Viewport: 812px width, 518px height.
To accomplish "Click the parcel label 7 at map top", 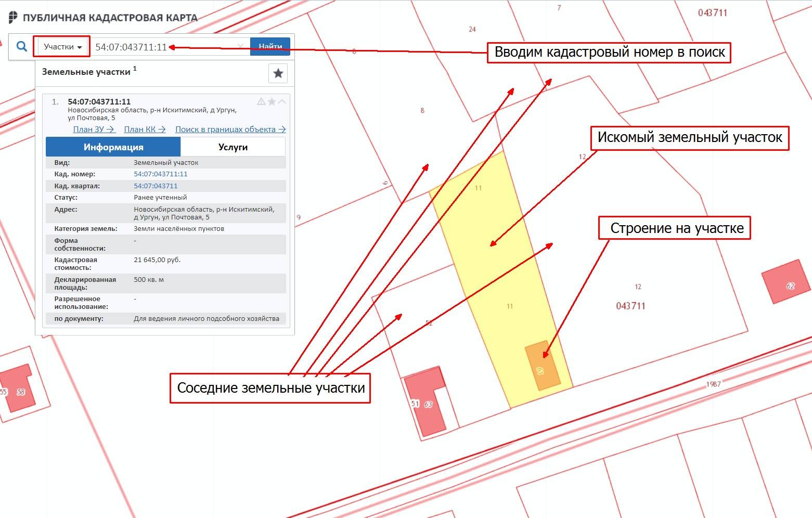I will (559, 8).
